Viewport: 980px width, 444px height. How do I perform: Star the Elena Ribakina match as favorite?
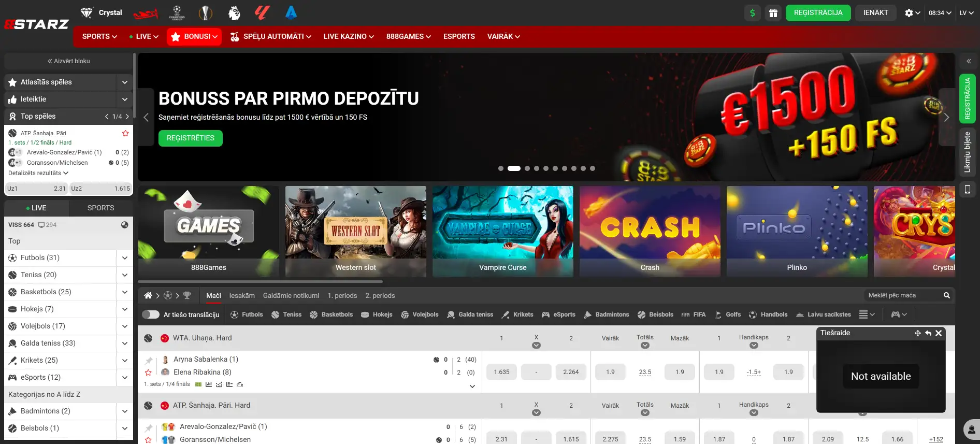pyautogui.click(x=149, y=373)
